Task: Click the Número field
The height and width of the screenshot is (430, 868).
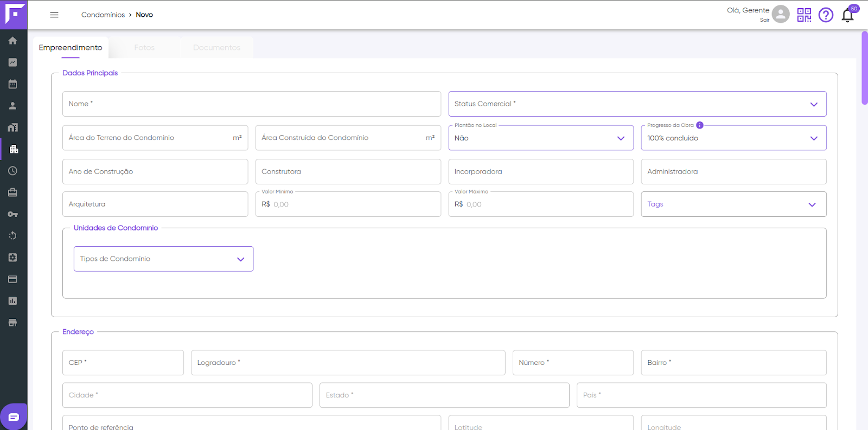Action: tap(573, 362)
